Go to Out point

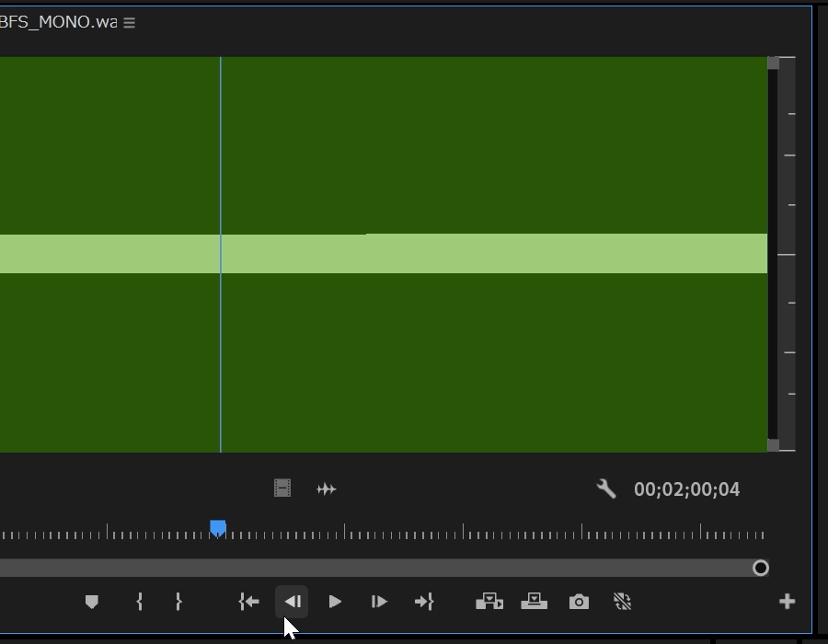click(424, 602)
